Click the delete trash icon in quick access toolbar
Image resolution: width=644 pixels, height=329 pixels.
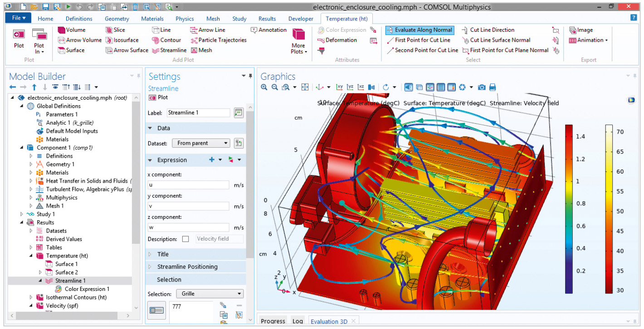tap(135, 7)
